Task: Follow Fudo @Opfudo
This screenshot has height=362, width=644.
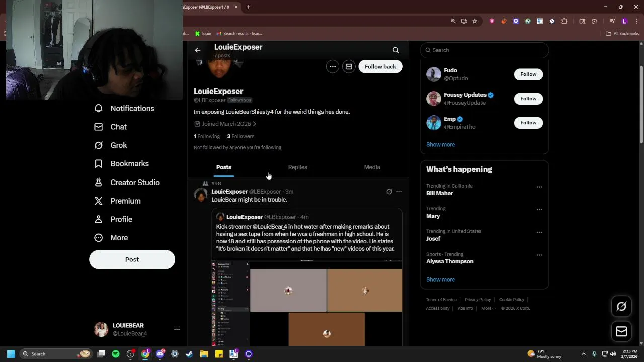Action: pos(528,74)
